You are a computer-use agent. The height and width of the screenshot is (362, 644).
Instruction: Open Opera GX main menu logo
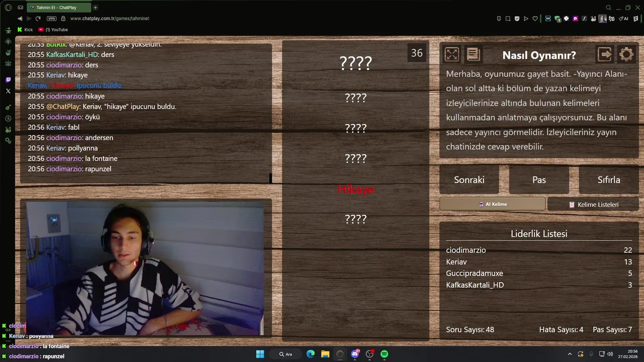tap(8, 8)
